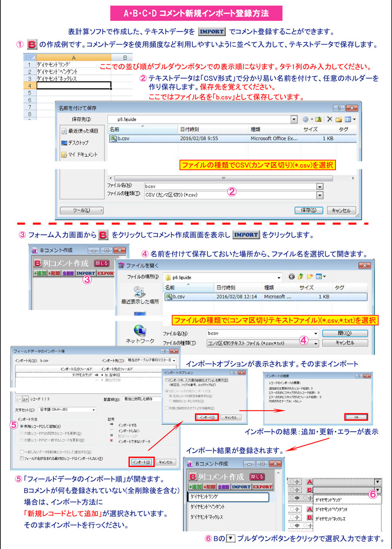Click the +追加 button in upper Bコメント作成 window

pyautogui.click(x=41, y=273)
